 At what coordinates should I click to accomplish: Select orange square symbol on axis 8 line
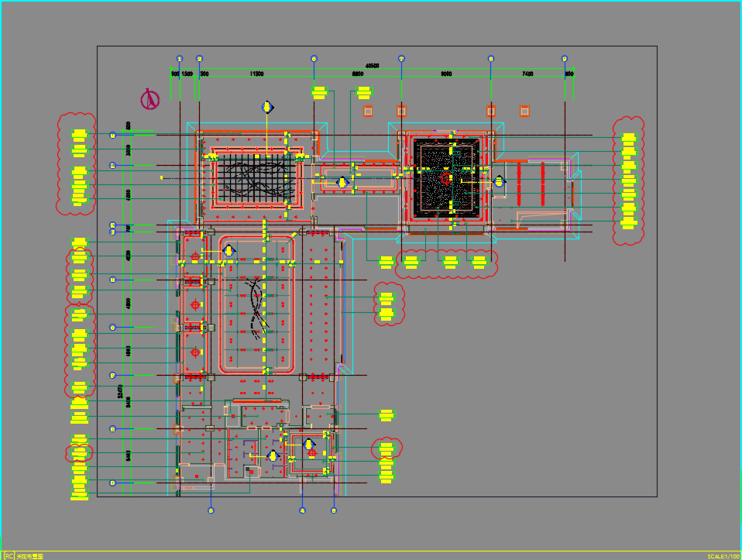pos(491,112)
